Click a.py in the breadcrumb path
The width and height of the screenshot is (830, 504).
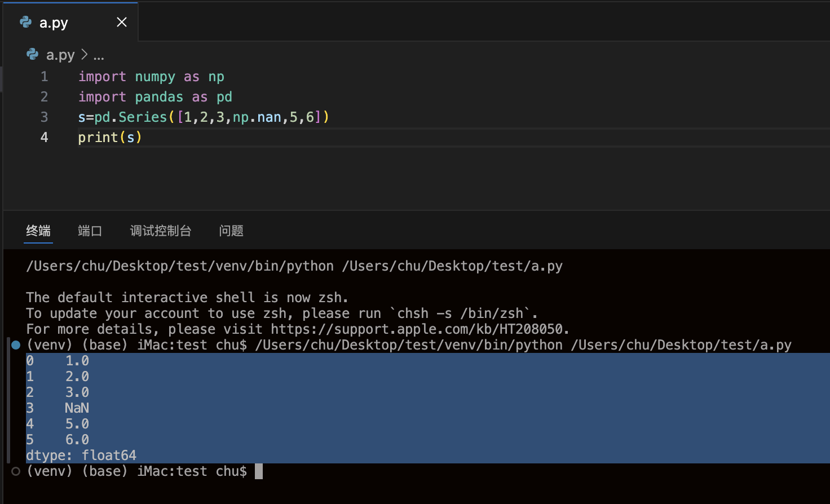pos(60,55)
